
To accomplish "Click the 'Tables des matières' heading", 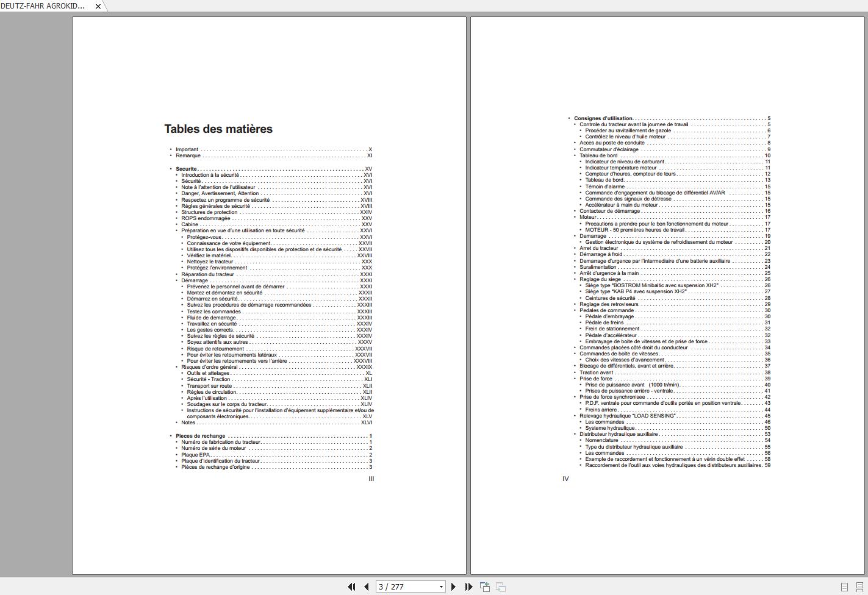I will tap(218, 129).
